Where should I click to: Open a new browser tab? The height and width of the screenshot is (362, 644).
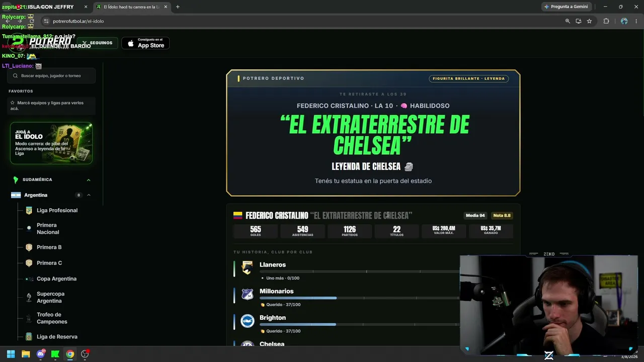coord(178,7)
